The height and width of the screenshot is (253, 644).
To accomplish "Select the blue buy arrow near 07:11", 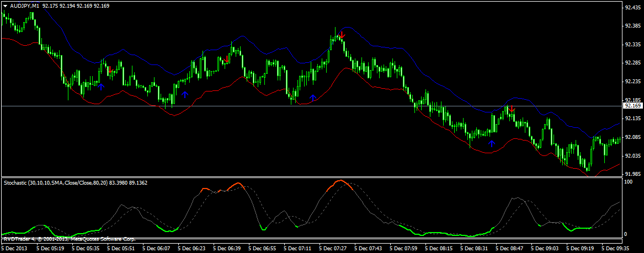I will click(313, 98).
